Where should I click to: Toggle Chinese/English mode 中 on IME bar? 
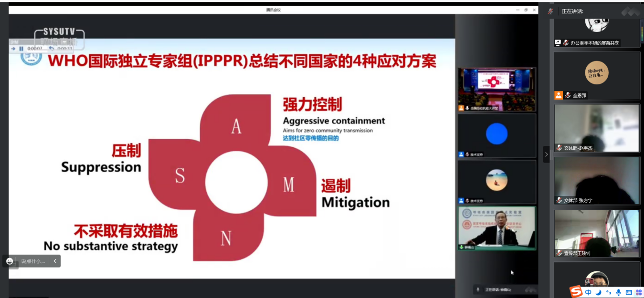589,292
